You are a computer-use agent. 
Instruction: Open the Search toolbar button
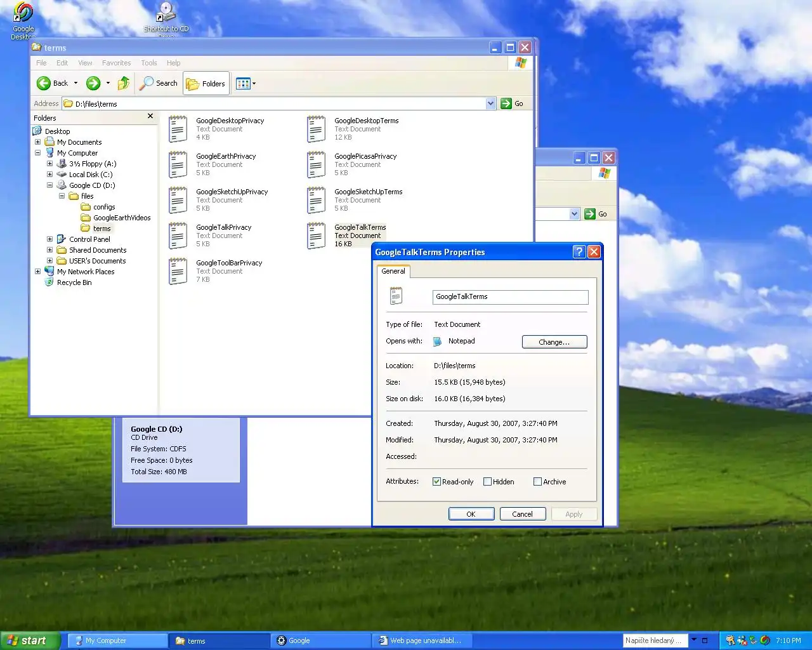click(159, 83)
